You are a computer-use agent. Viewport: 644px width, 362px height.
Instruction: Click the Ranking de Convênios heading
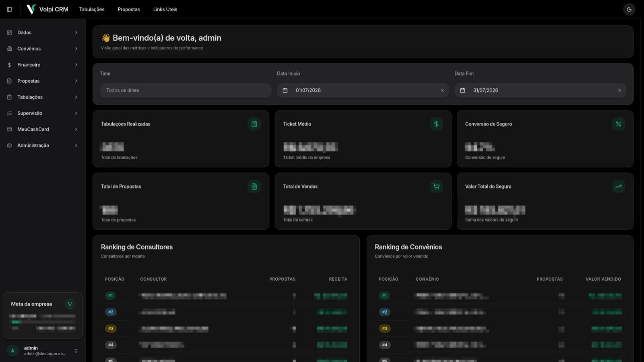coord(408,247)
